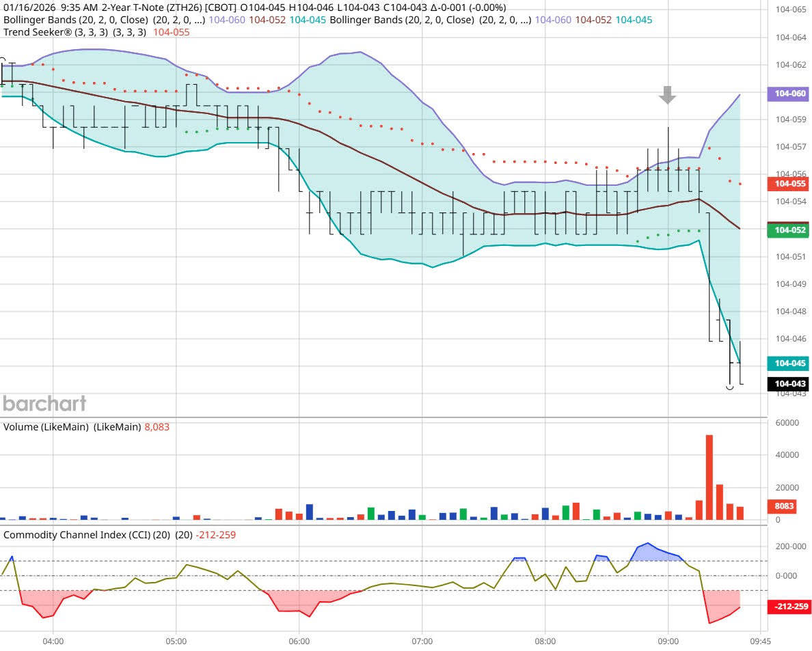The width and height of the screenshot is (812, 651).
Task: Click the tallest red volume bar
Action: click(x=709, y=478)
